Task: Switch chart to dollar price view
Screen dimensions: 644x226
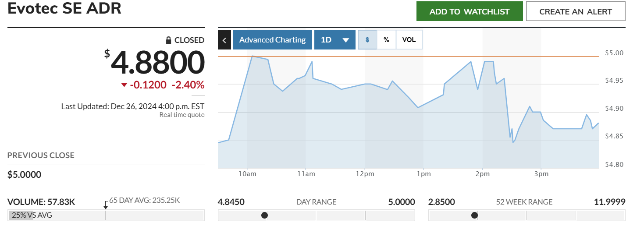Action: coord(367,40)
